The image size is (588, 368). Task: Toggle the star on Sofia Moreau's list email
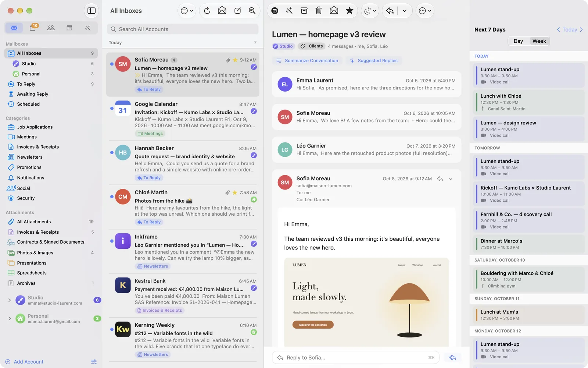(x=235, y=60)
